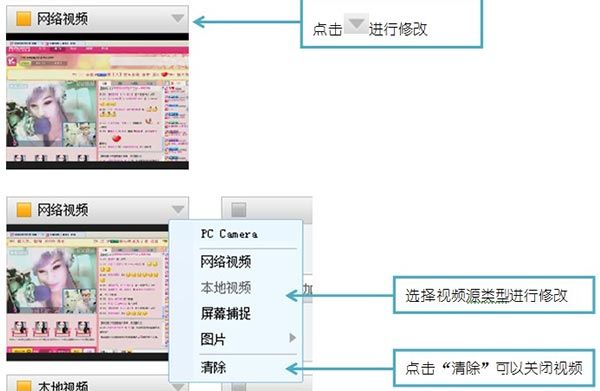Collapse the dropdown arrow of the 网络视频 panel with the open menu
600x391 pixels.
click(178, 209)
